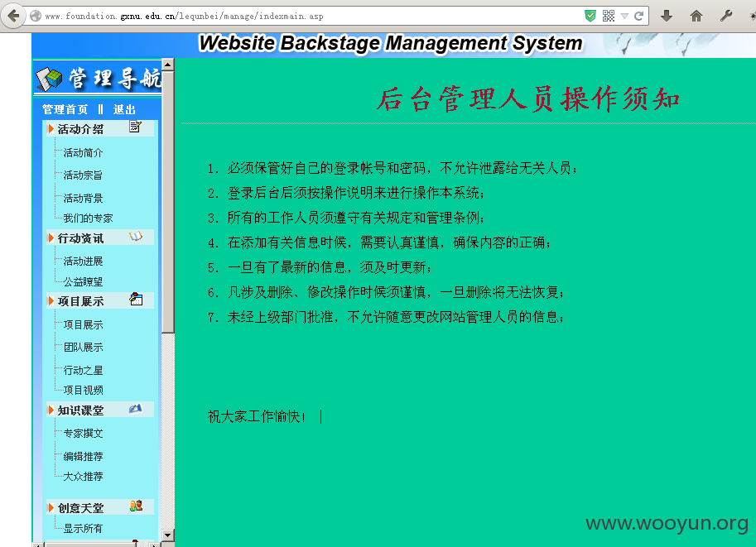Open 项目视频 in navigation tree
Screen dimensions: 756x547
click(x=83, y=391)
